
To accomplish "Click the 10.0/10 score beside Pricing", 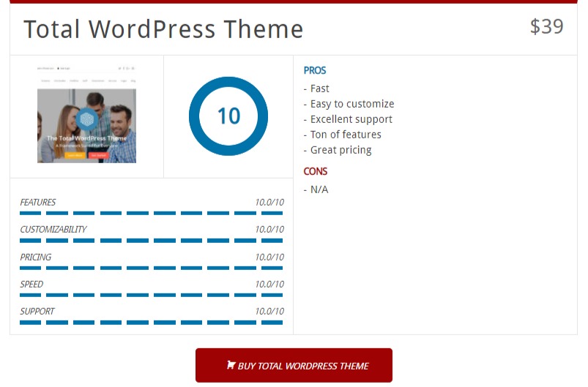I will coord(269,257).
